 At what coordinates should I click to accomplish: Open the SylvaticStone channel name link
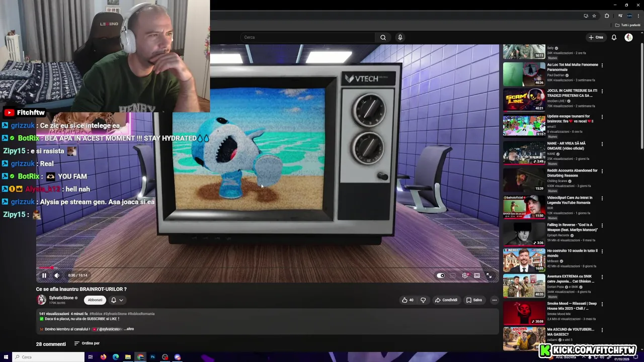[61, 298]
